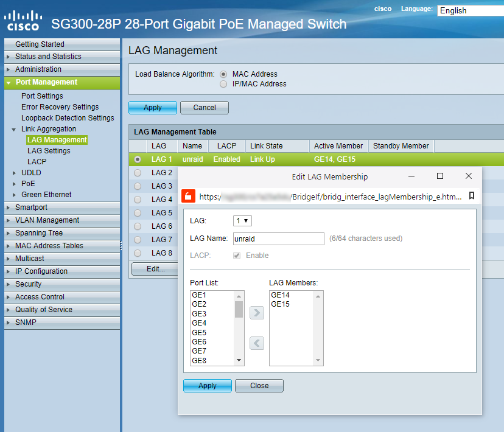504x432 pixels.
Task: Remove member with left arrow button
Action: click(x=257, y=343)
